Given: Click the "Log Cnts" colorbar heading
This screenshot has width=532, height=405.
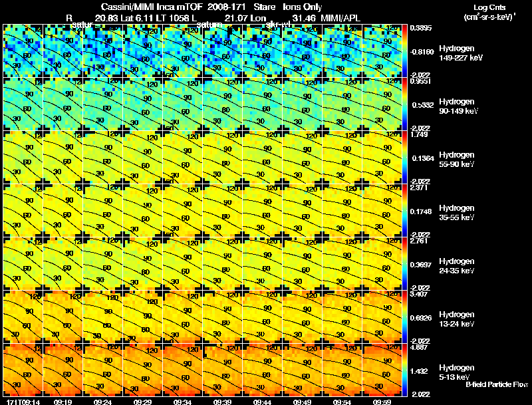Looking at the screenshot, I should [489, 7].
